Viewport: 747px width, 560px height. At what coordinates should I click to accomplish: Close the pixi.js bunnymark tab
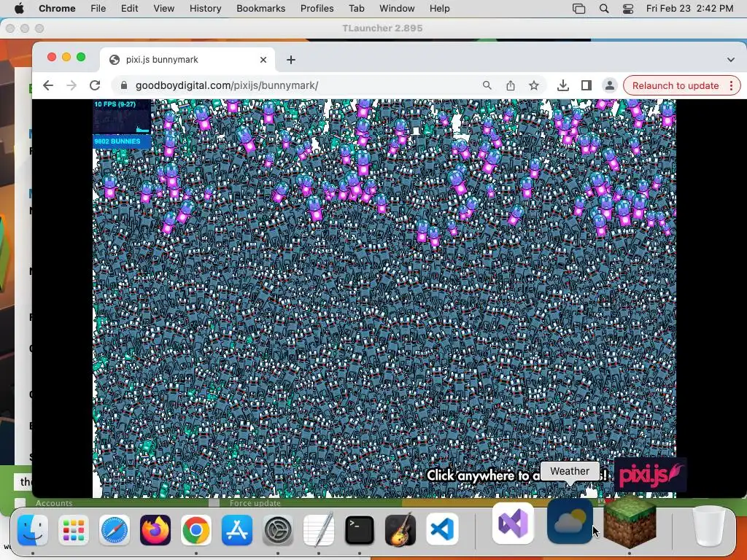point(263,60)
